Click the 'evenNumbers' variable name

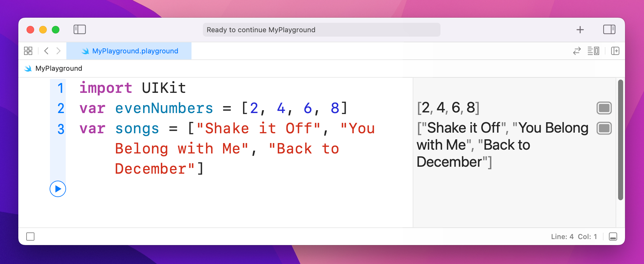point(164,108)
